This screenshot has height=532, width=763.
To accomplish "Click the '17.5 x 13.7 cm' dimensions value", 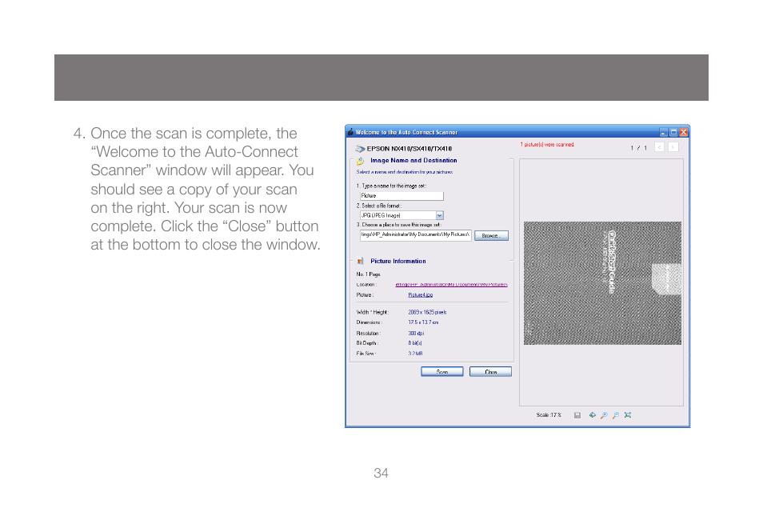I will tap(423, 322).
